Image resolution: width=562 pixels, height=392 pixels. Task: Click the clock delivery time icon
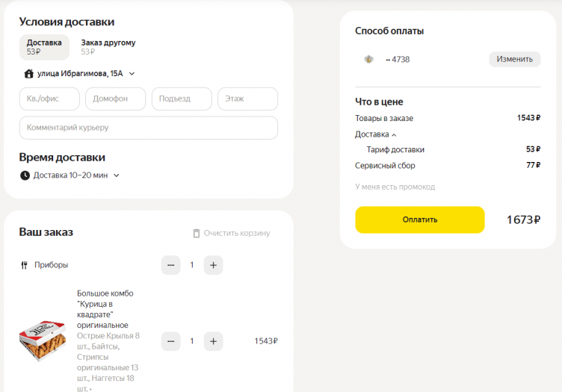coord(25,175)
